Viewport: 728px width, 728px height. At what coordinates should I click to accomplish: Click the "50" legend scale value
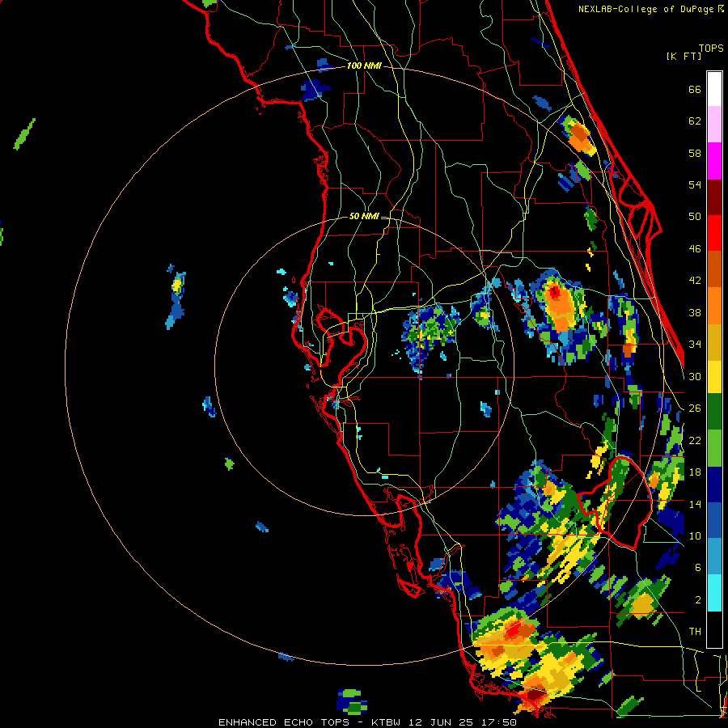(x=695, y=217)
